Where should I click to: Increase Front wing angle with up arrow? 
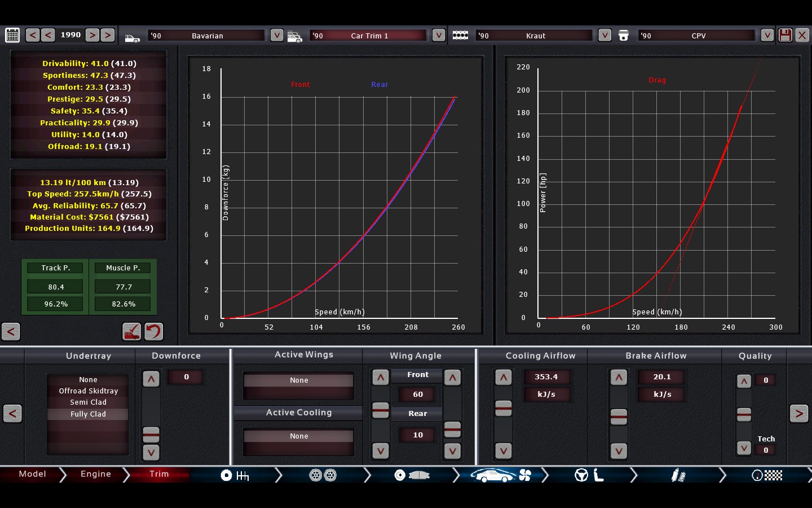point(381,378)
